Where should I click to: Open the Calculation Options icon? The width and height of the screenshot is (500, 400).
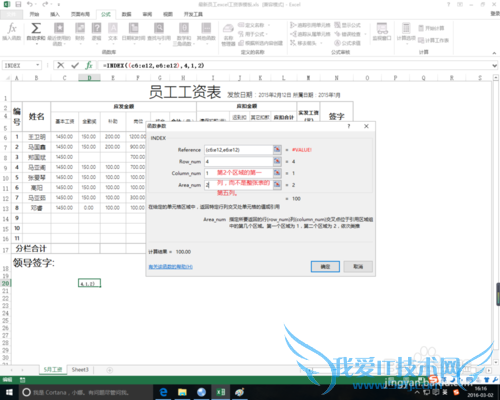(x=406, y=32)
